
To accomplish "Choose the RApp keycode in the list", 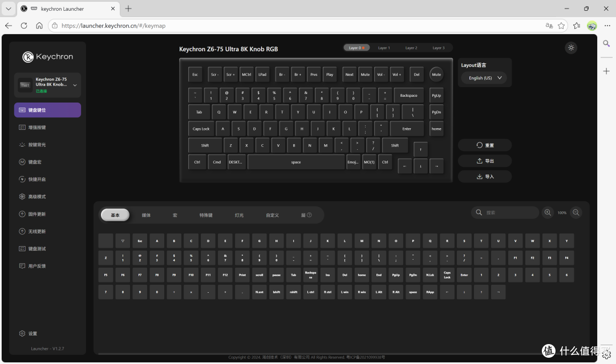I will click(x=430, y=292).
